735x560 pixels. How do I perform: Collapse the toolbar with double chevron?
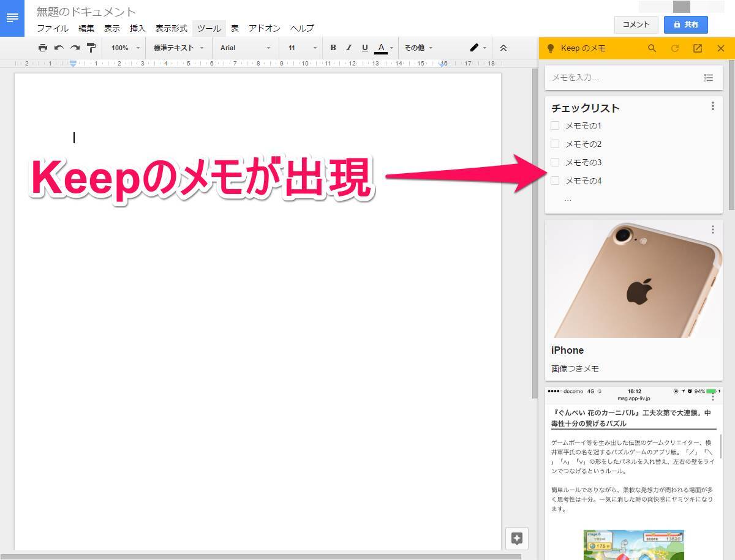coord(503,48)
